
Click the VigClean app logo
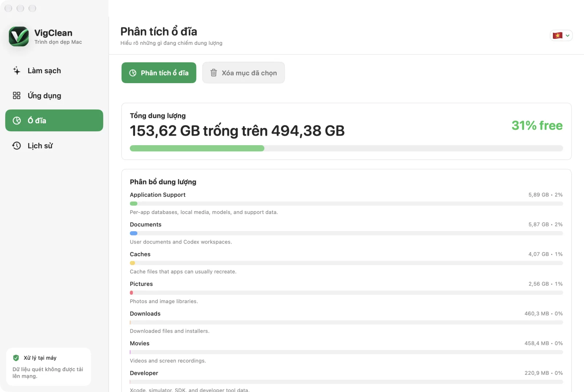tap(19, 36)
